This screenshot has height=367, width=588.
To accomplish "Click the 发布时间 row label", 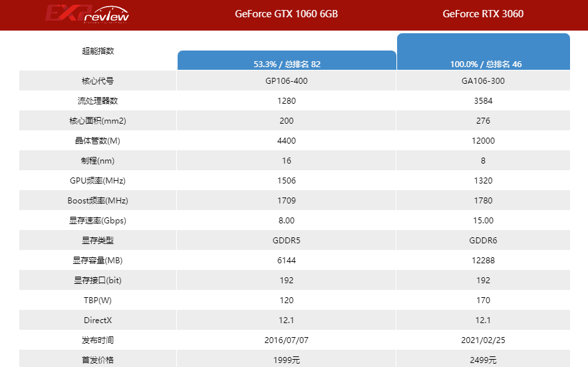I will (x=98, y=340).
